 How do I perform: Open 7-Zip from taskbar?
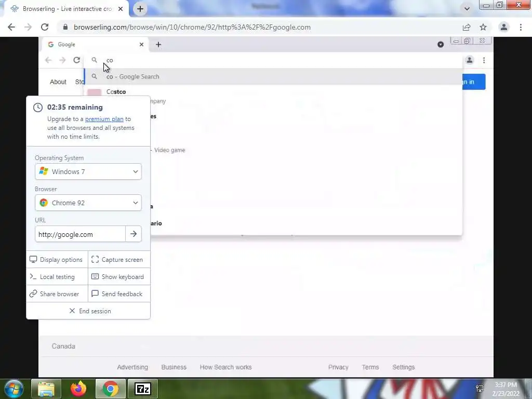(x=142, y=389)
